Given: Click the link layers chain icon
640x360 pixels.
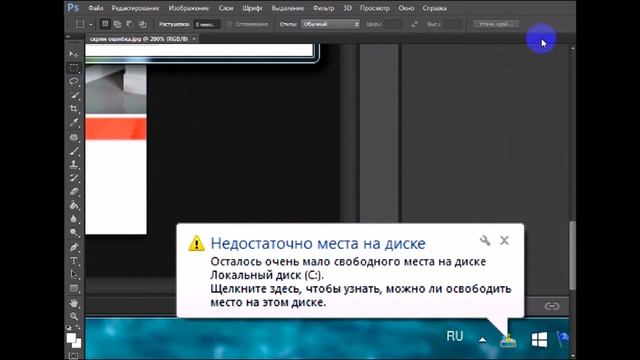Looking at the screenshot, I should click(551, 306).
